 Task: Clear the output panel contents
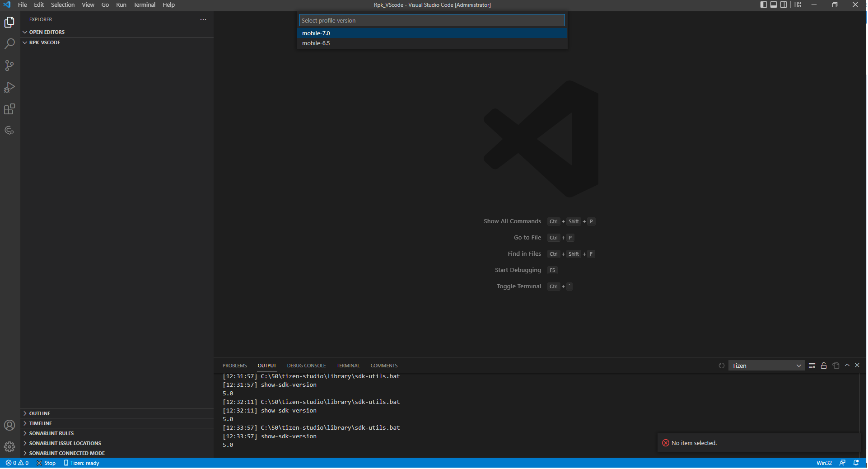tap(812, 366)
